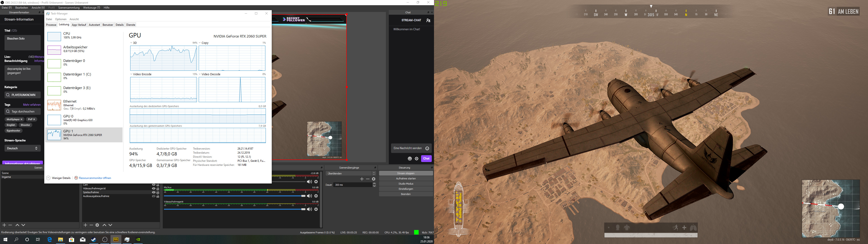Open the Steam app from the taskbar
868x244 pixels.
click(94, 240)
